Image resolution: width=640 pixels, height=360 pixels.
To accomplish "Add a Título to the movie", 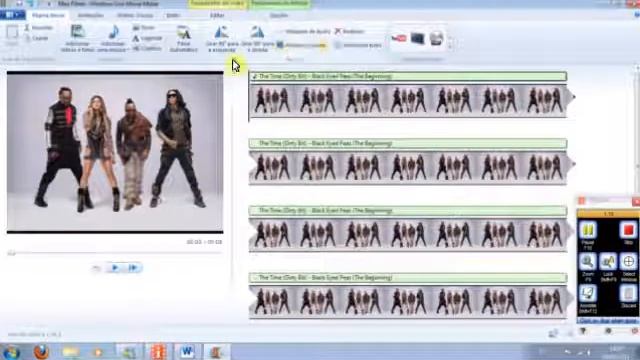I will 144,27.
